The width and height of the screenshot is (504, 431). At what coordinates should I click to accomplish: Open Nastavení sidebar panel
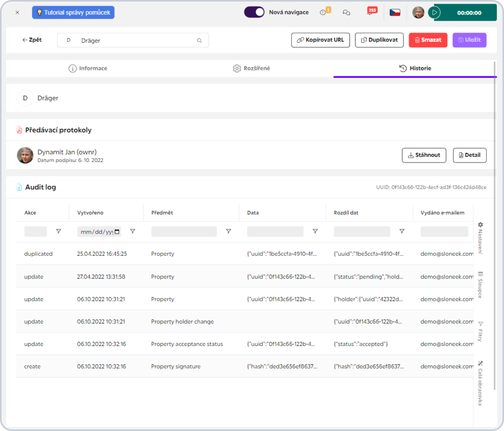(x=480, y=238)
